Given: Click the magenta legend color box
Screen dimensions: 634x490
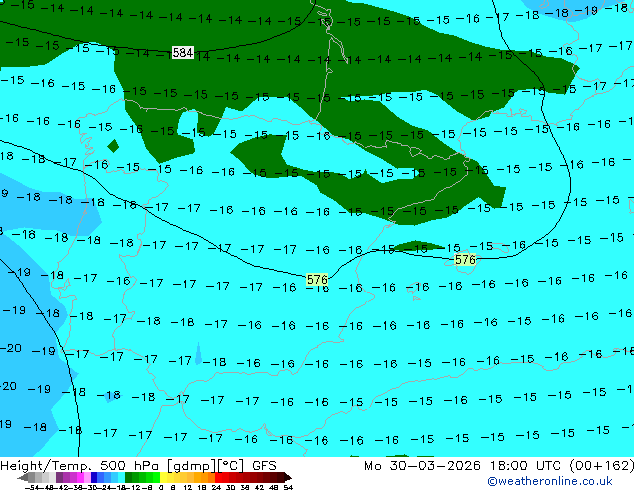Looking at the screenshot, I should tap(80, 477).
